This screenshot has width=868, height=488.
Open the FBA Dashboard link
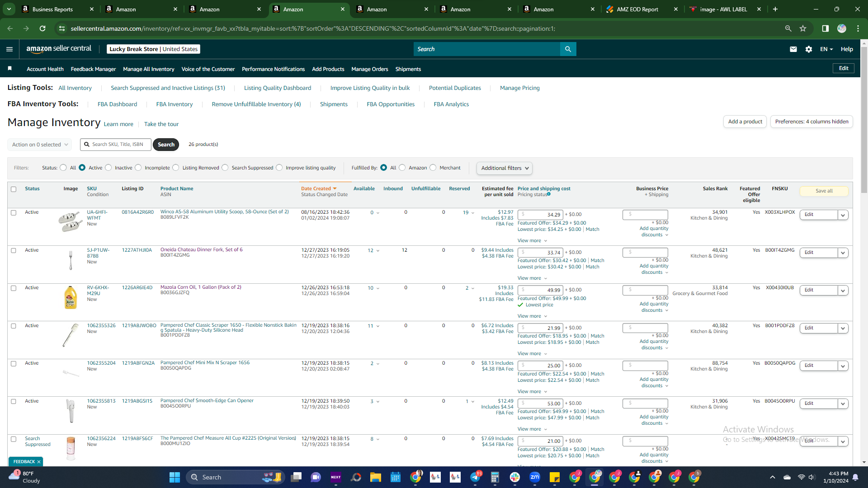coord(117,104)
